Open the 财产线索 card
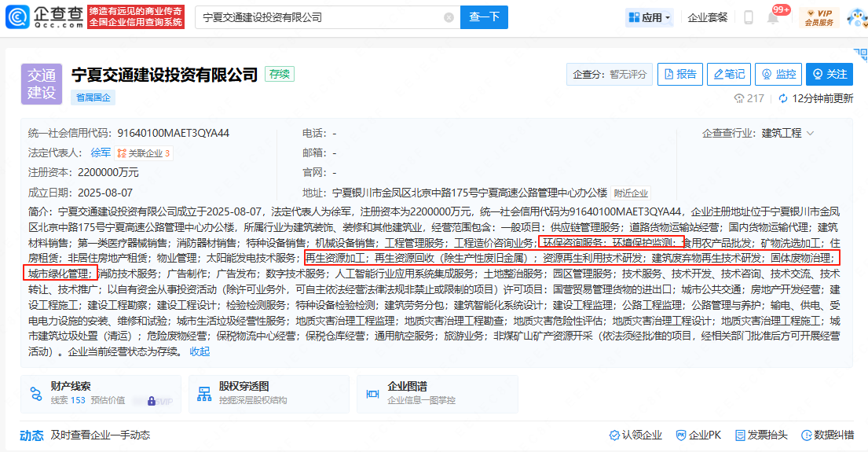Viewport: 868px width, 452px height. 101,394
